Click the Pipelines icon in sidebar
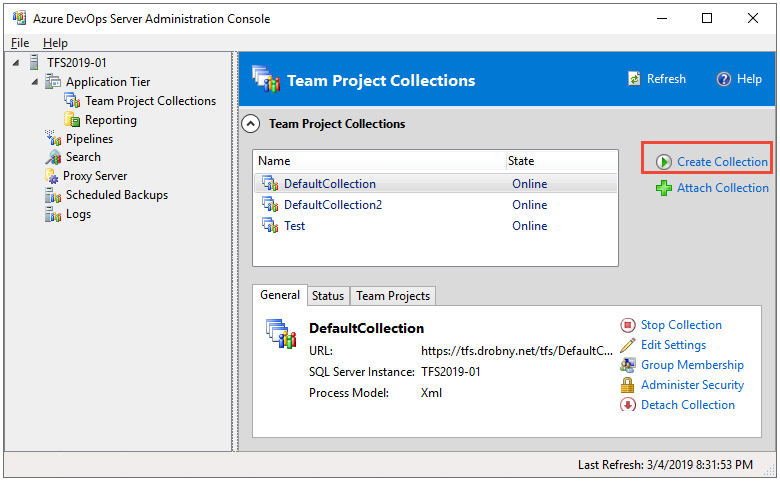 (53, 138)
